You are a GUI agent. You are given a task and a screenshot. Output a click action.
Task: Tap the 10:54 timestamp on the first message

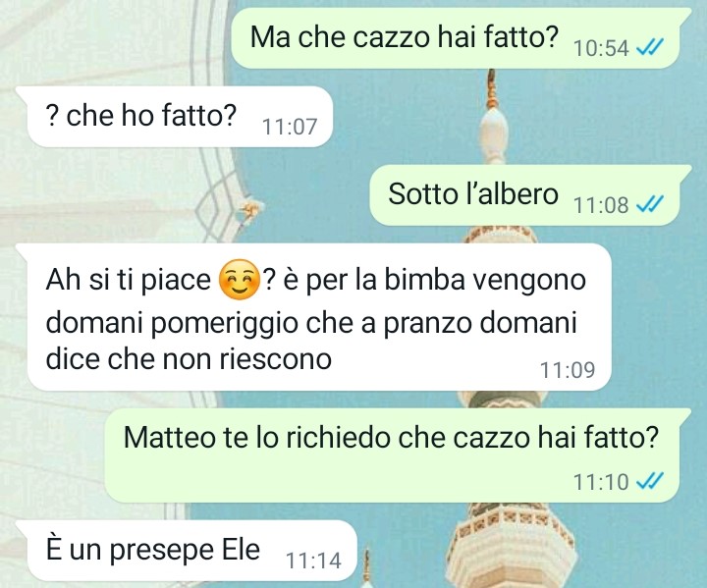tap(601, 48)
